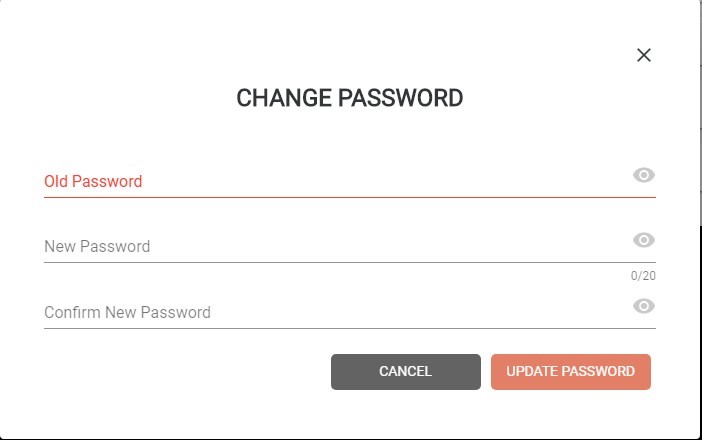Click the CHANGE PASSWORD heading text

(x=350, y=98)
